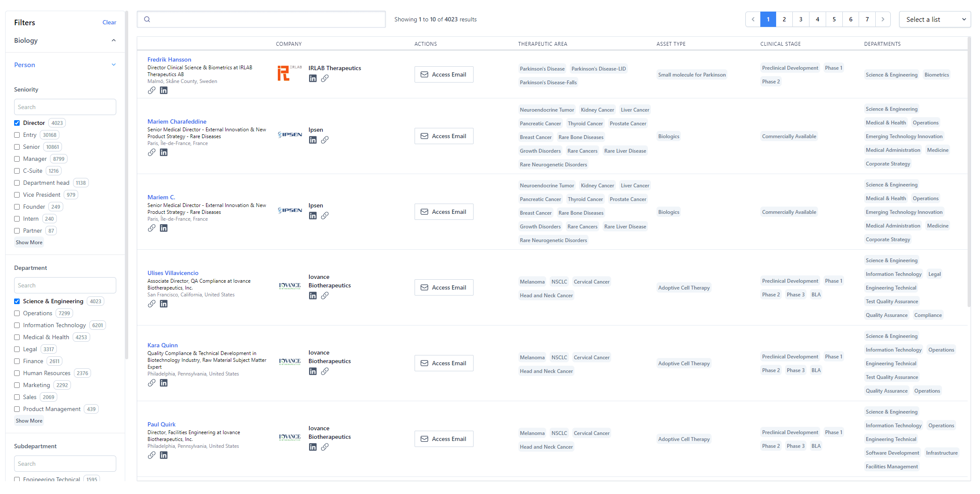Click the link icon under Ulises Villavicencio
This screenshot has height=494, width=980.
click(152, 304)
